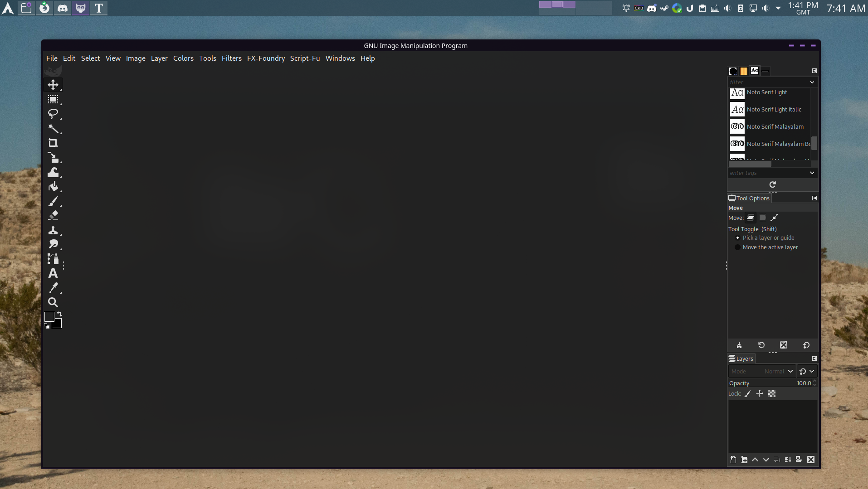Open the layer mode group switcher dropdown

click(807, 371)
